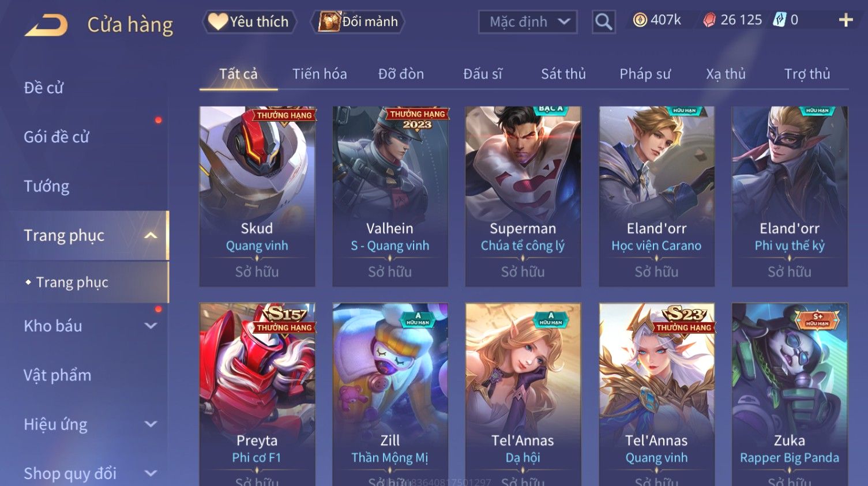The width and height of the screenshot is (868, 486).
Task: Switch to the Tiến hóa tab
Action: point(320,74)
